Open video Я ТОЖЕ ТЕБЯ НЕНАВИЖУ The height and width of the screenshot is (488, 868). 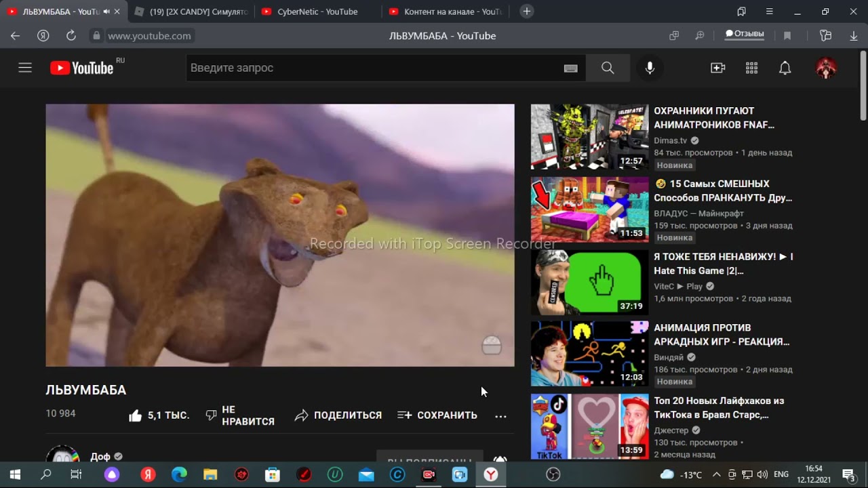click(x=723, y=264)
